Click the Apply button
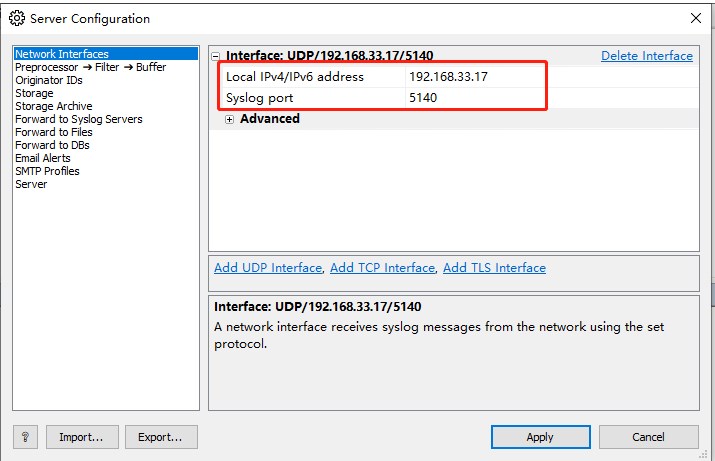This screenshot has width=715, height=461. [x=540, y=437]
